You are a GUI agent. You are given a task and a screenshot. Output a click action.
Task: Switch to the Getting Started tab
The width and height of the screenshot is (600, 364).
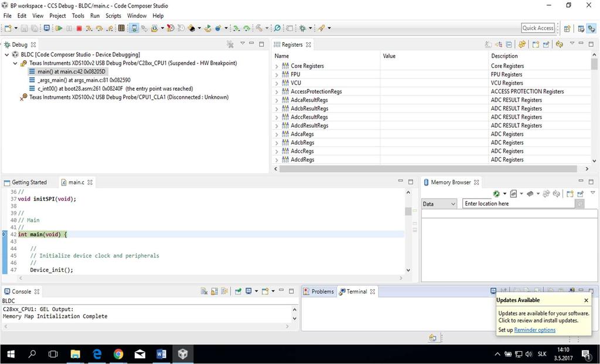[25, 183]
